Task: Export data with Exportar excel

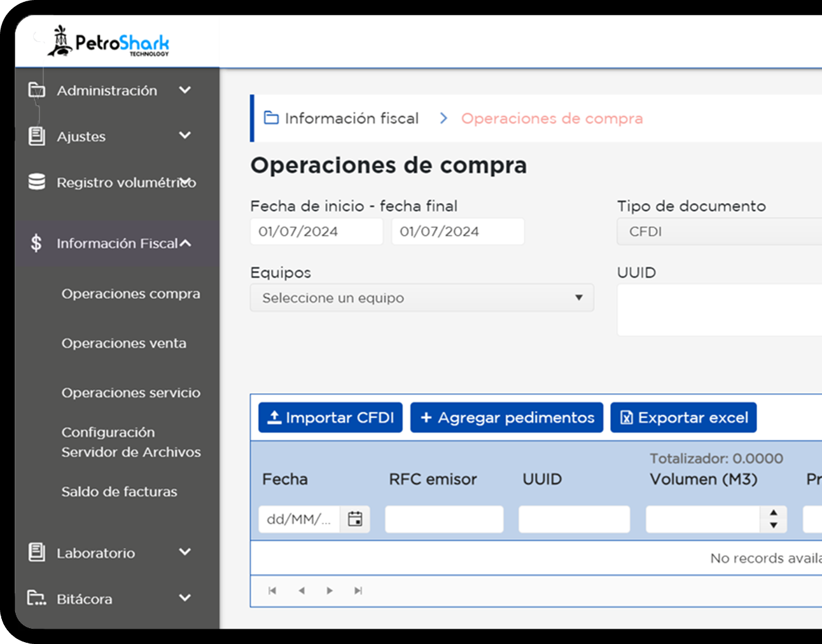Action: pyautogui.click(x=683, y=417)
